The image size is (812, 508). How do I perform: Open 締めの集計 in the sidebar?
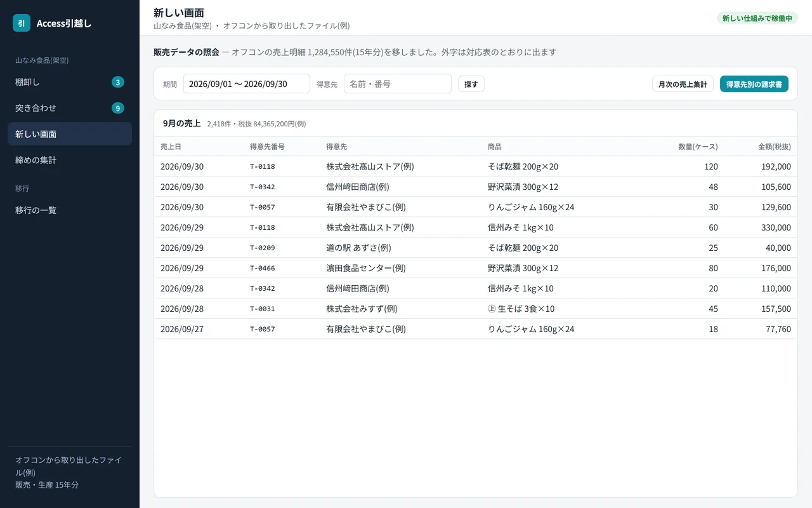coord(70,160)
